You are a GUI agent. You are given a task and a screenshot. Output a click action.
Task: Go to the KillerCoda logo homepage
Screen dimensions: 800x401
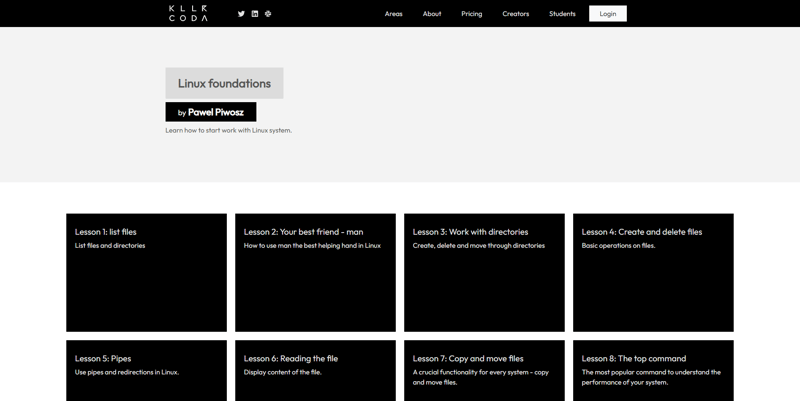click(x=188, y=13)
